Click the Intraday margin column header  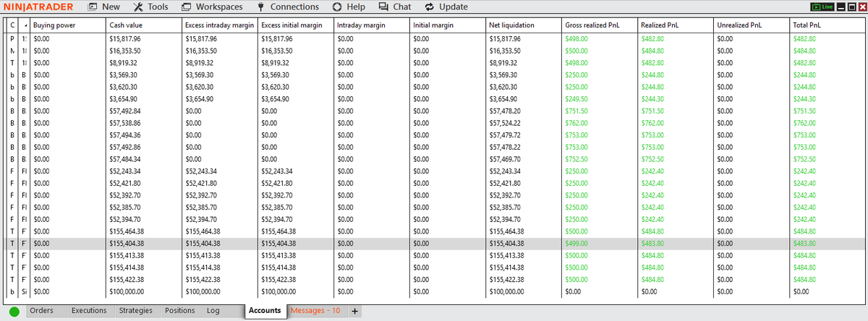click(372, 25)
